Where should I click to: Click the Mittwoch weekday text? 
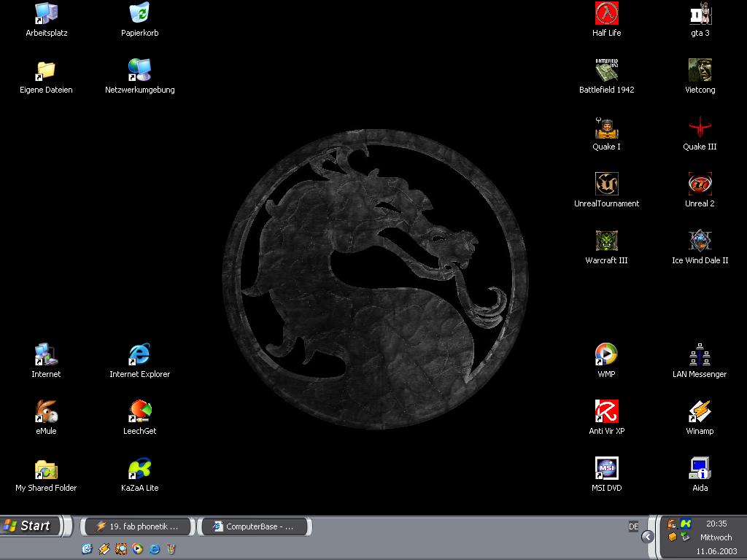tap(716, 537)
